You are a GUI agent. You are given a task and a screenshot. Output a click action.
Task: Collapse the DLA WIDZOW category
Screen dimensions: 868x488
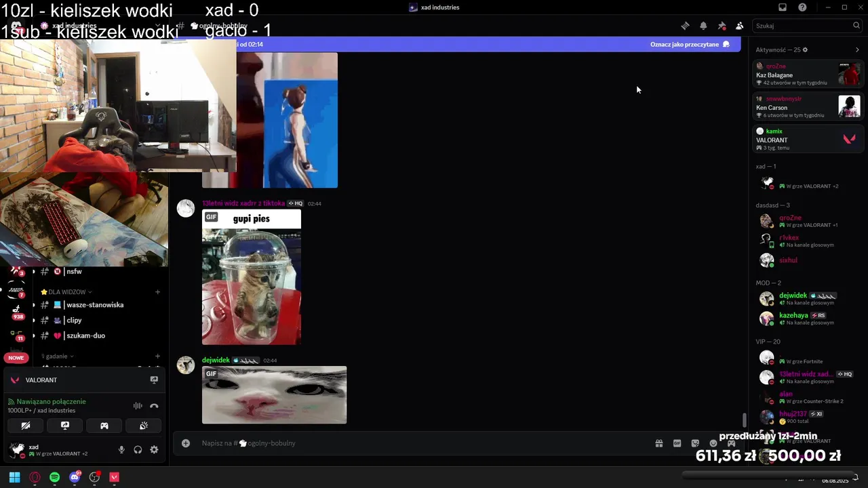point(66,292)
